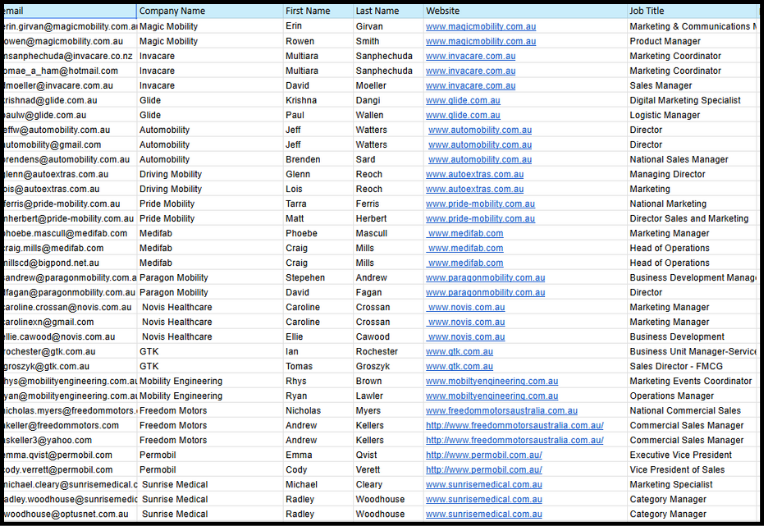765x526 pixels.
Task: Open autoextras link in Glenn Reoch's row
Action: click(x=475, y=174)
